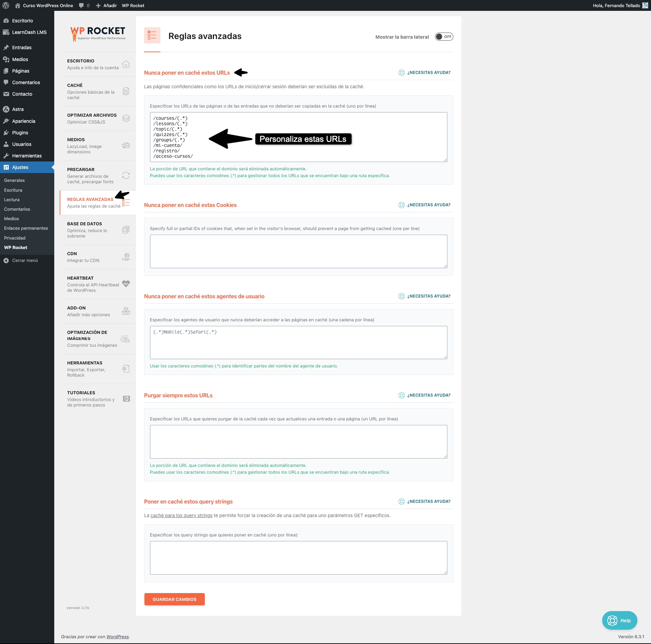The height and width of the screenshot is (644, 651).
Task: Follow the caché para los query strings link
Action: click(181, 515)
